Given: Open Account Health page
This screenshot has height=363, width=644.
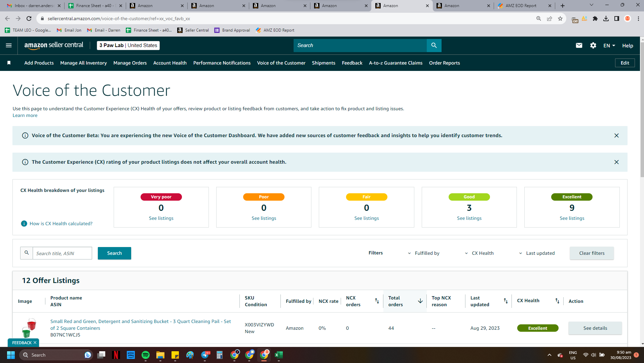Looking at the screenshot, I should click(x=170, y=63).
